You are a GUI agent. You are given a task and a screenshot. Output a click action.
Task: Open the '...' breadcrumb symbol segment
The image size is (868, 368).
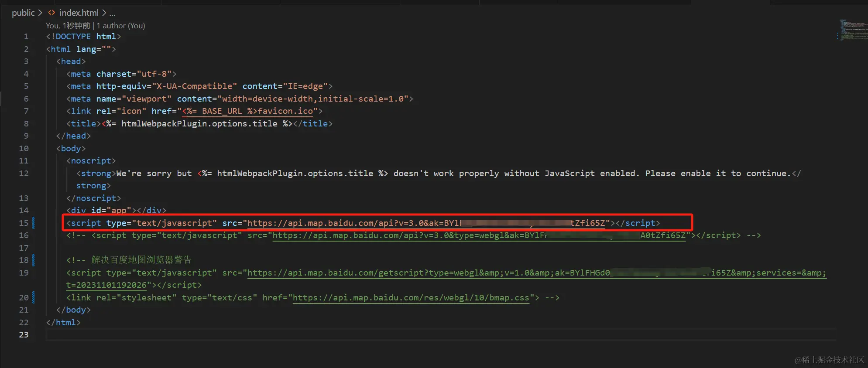pyautogui.click(x=113, y=13)
